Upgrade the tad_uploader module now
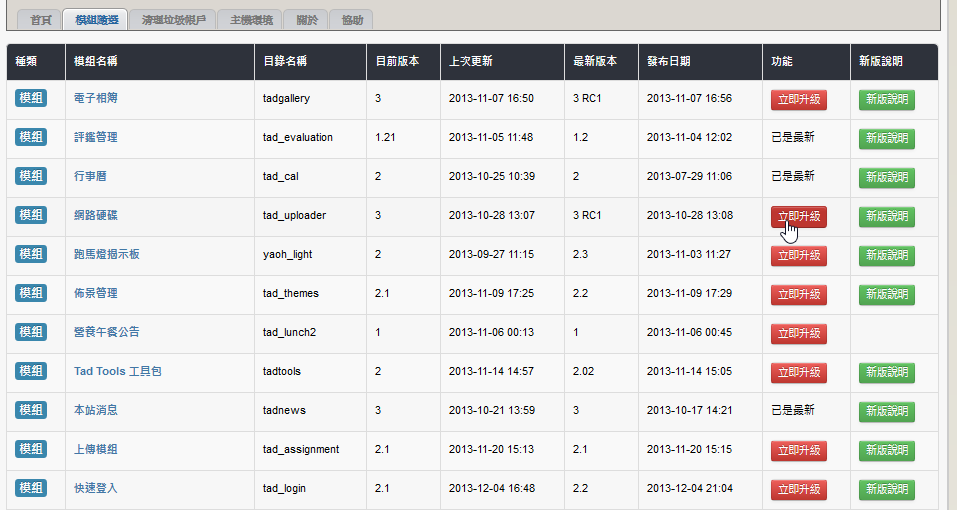The width and height of the screenshot is (957, 510). [798, 216]
